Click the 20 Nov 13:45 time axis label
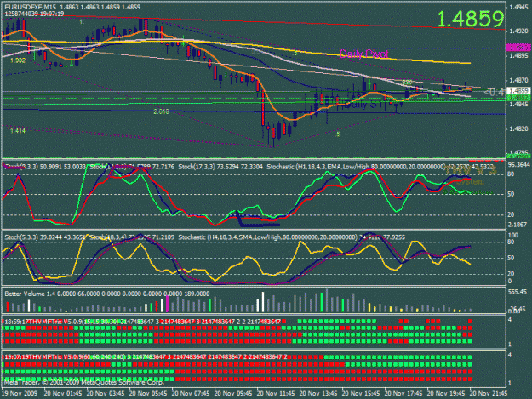The width and height of the screenshot is (532, 399). (318, 394)
